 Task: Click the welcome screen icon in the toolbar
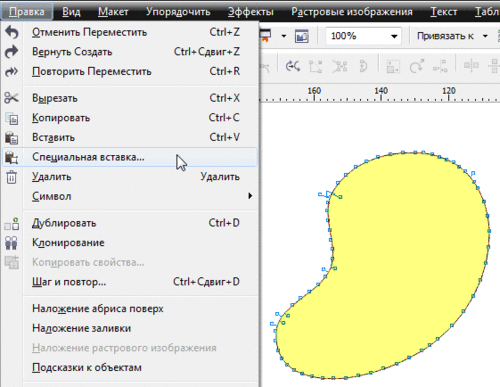pos(302,36)
